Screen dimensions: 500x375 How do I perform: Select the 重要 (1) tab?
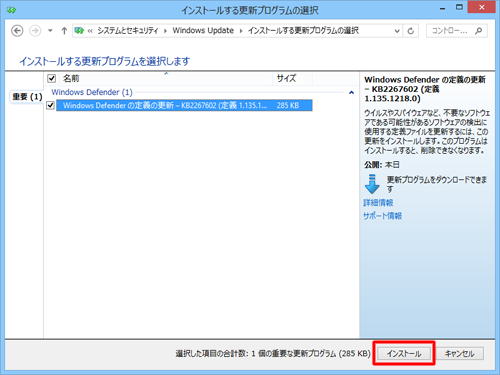pos(27,97)
